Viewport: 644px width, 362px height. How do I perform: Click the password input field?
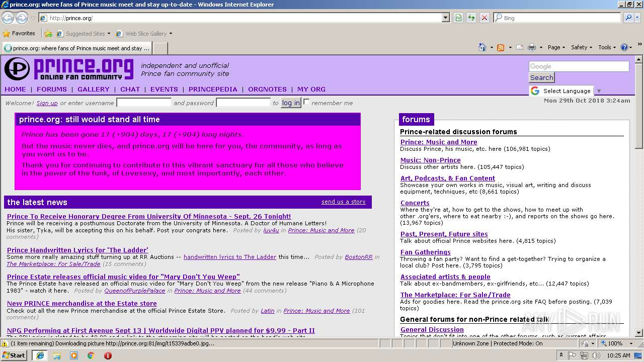(x=243, y=103)
